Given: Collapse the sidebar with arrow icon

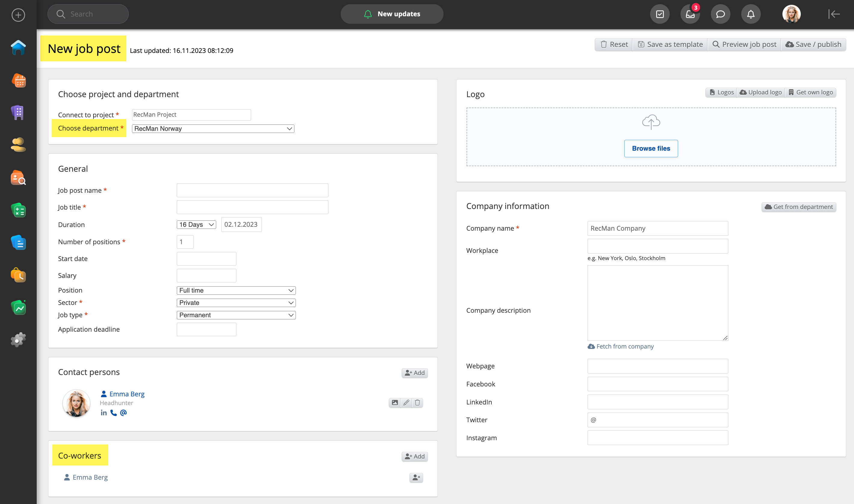Looking at the screenshot, I should (x=834, y=14).
